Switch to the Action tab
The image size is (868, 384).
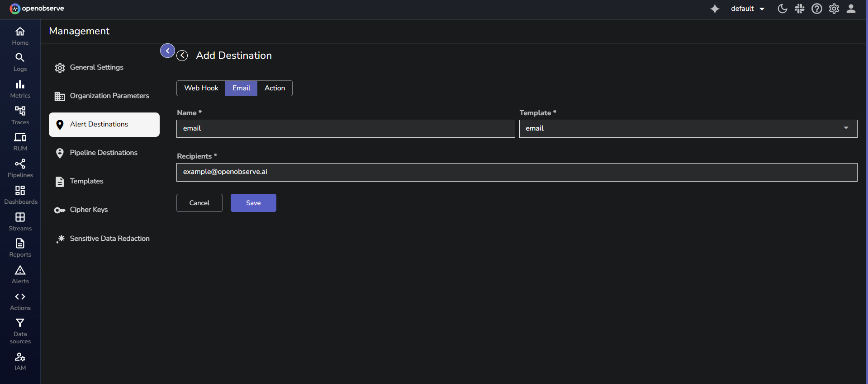point(275,88)
